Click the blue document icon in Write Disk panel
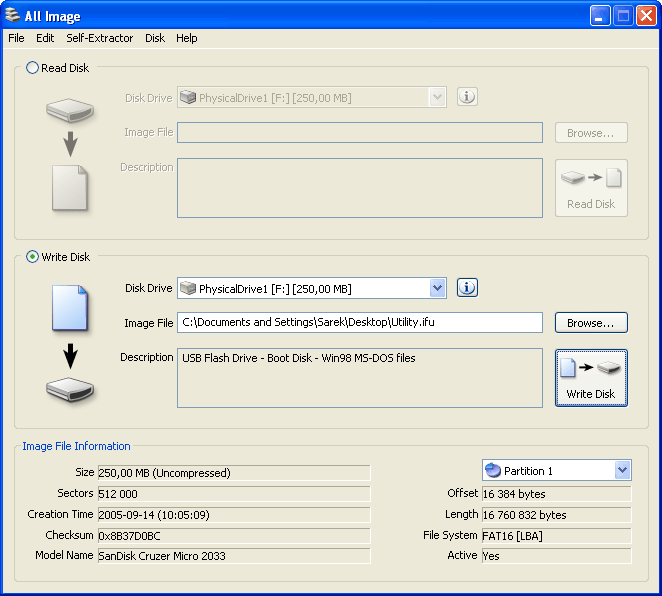Image resolution: width=662 pixels, height=596 pixels. [70, 308]
